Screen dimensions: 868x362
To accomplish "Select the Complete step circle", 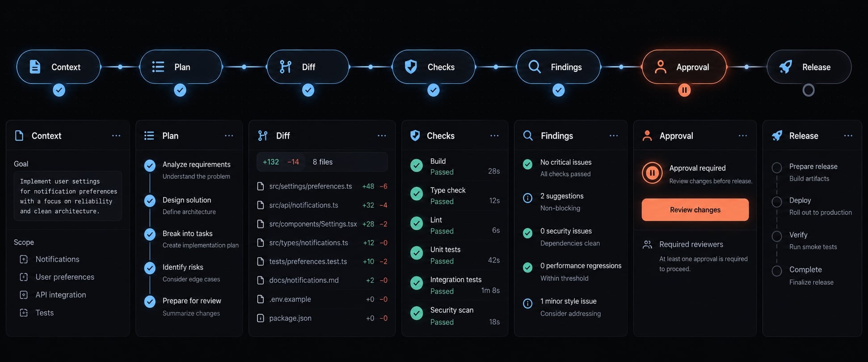I will (777, 271).
